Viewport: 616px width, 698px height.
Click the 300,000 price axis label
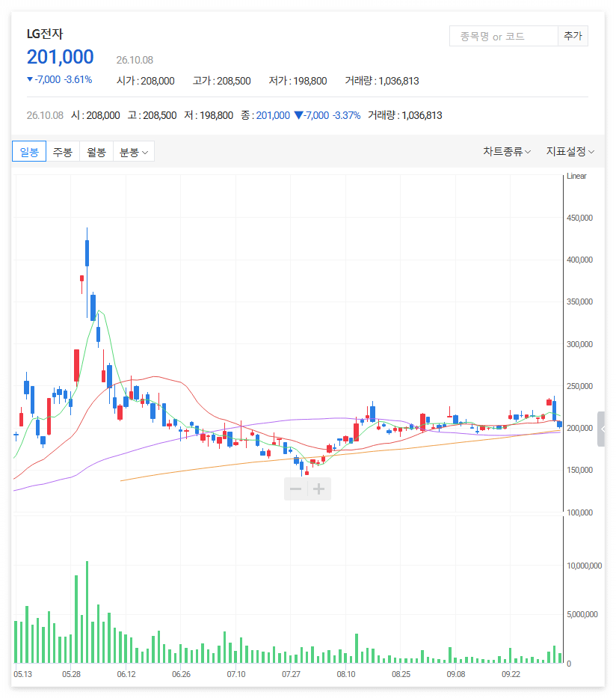[579, 344]
